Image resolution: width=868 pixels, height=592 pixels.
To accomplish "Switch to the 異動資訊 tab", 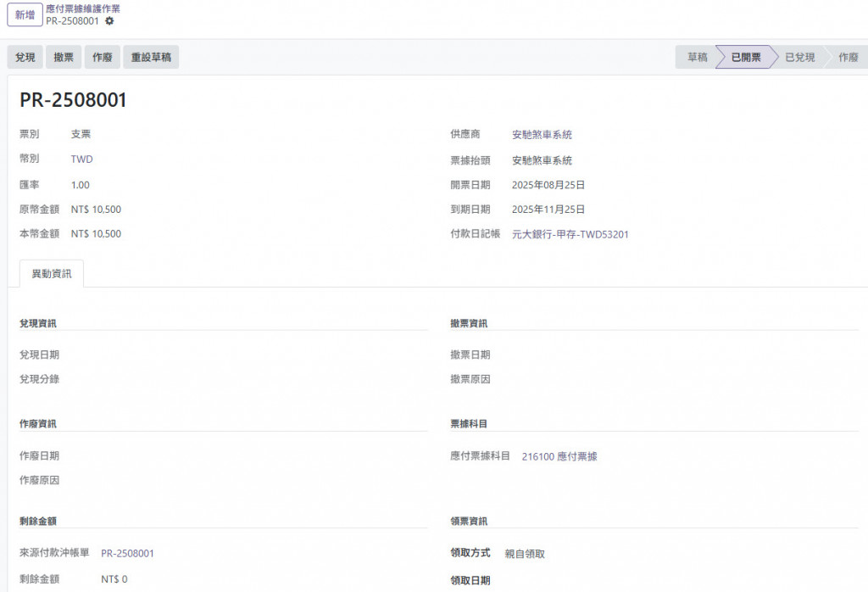I will (x=52, y=274).
